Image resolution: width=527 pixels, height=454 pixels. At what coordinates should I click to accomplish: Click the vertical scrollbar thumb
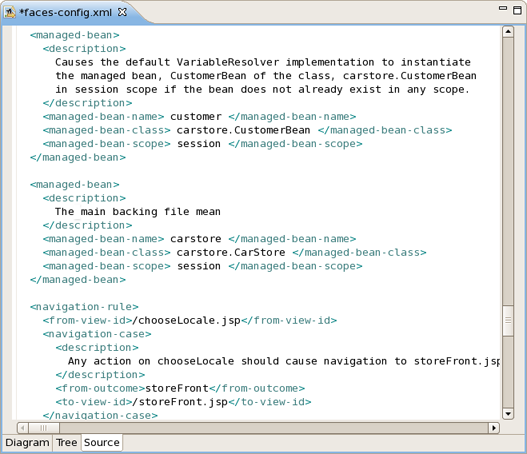[508, 320]
